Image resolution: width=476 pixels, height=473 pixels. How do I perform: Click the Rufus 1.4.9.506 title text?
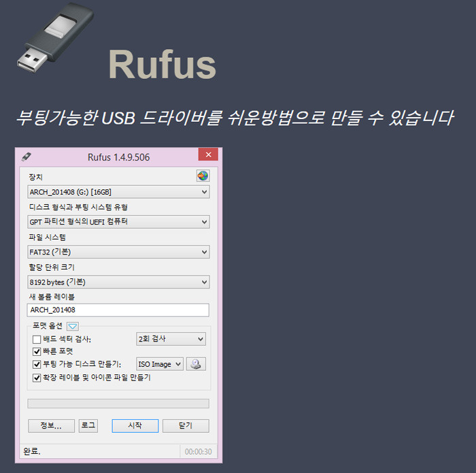click(119, 157)
